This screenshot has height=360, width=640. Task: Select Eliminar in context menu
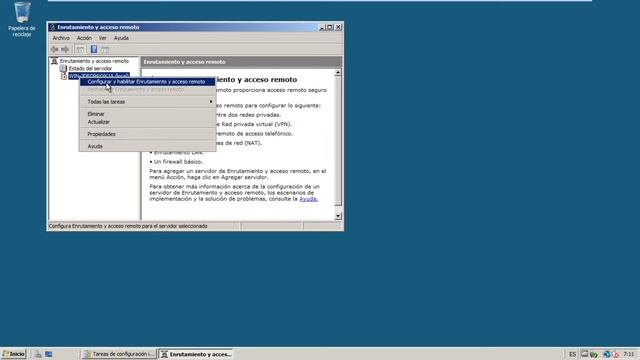pos(147,114)
